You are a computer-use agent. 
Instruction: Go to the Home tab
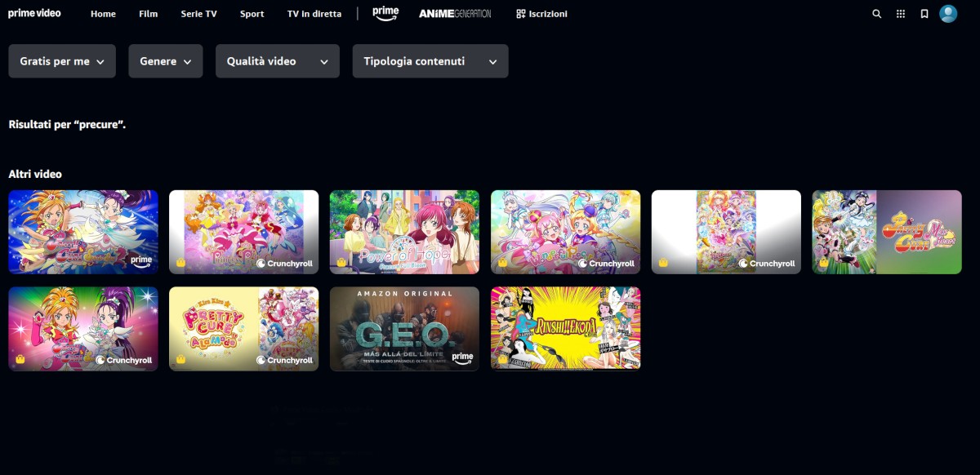(x=103, y=14)
